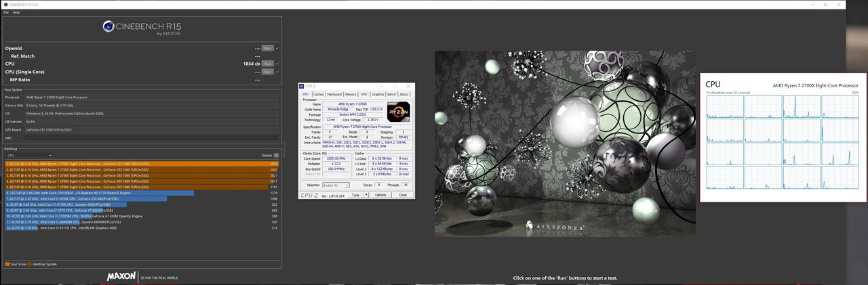
Task: Select ranking row 4 with score 1817
Action: 142,181
